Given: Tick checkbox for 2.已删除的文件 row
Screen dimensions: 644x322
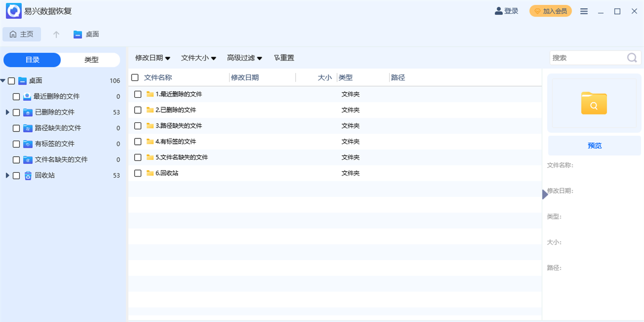Looking at the screenshot, I should 138,109.
